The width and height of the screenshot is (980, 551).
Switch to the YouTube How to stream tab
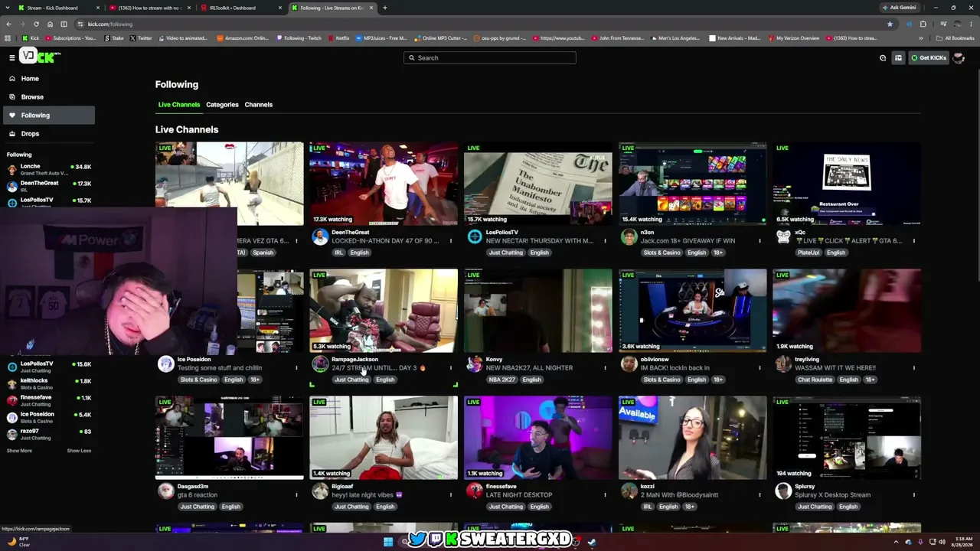(x=149, y=8)
